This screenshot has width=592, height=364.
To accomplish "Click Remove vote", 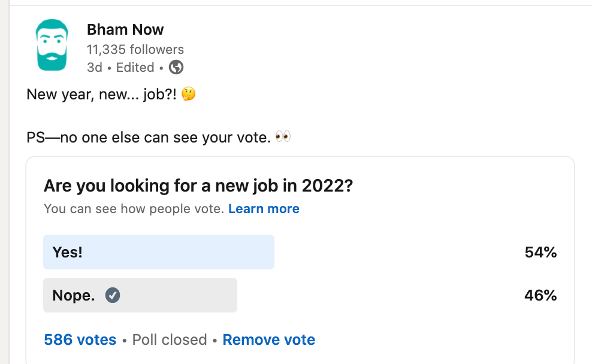I will coord(269,340).
